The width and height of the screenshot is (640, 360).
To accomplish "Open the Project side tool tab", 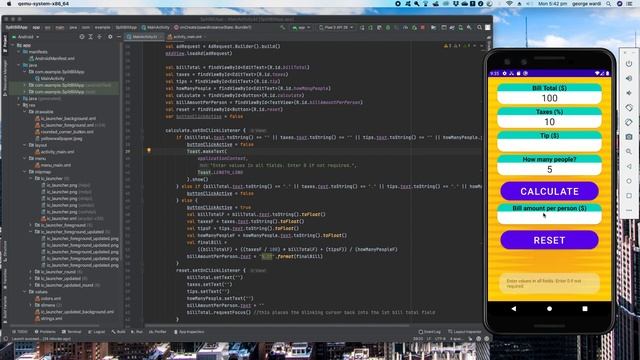I will pyautogui.click(x=5, y=44).
